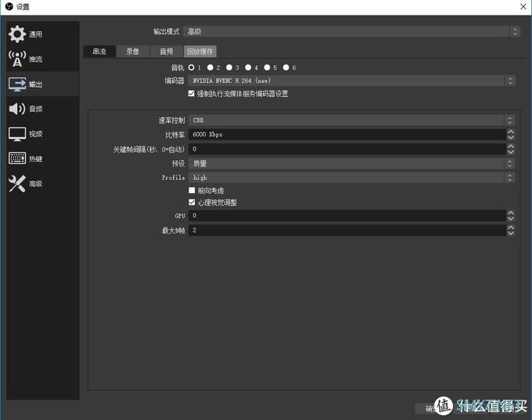The image size is (532, 420).
Task: Decrease 最大B帧 with down arrow
Action: [511, 233]
